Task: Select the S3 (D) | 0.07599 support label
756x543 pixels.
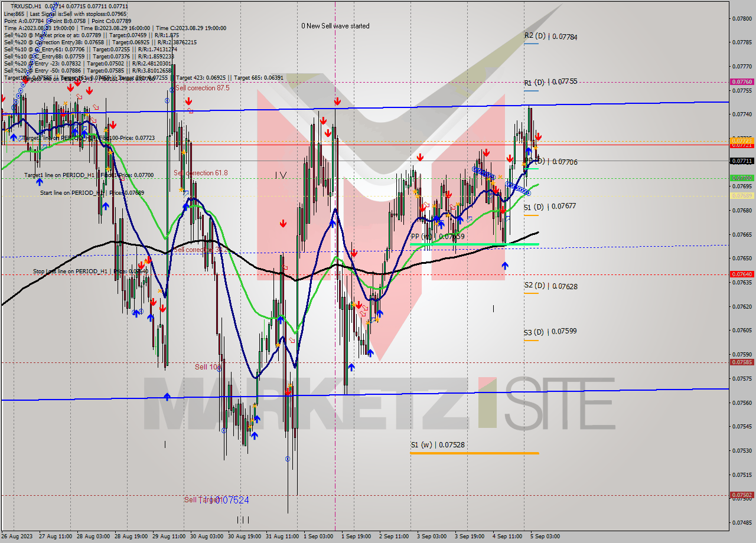Action: (550, 332)
